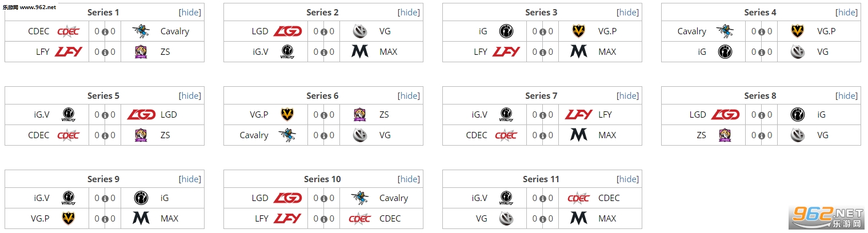Hide the Series 1 match box
The image size is (868, 233).
(x=190, y=13)
